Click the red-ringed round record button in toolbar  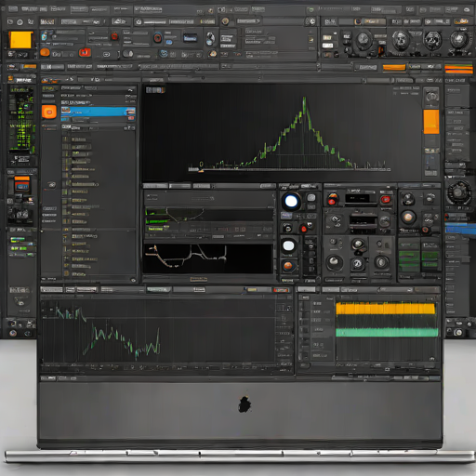[158, 38]
